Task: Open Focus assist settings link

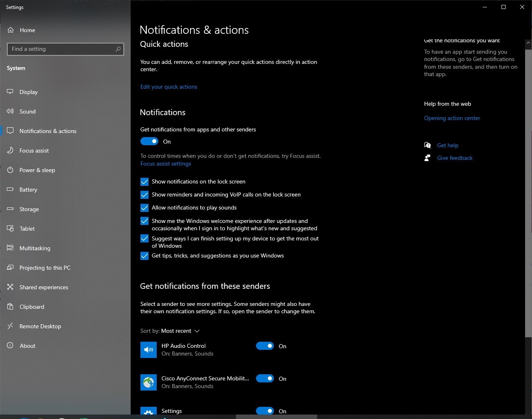Action: point(166,164)
